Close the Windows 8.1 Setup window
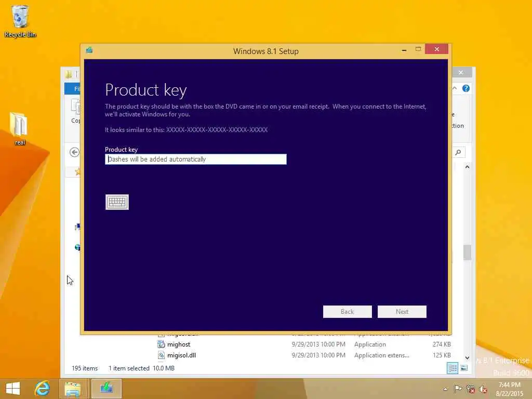Viewport: 532px width, 399px height. point(436,49)
